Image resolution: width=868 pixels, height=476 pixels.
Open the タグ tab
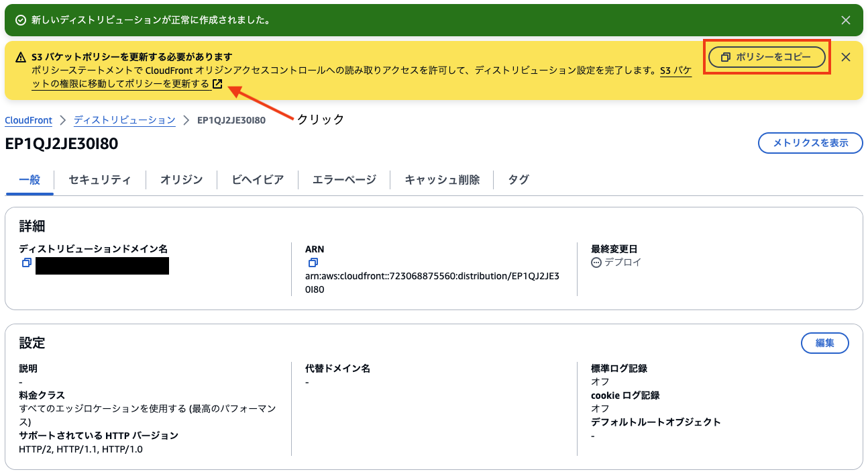coord(519,180)
